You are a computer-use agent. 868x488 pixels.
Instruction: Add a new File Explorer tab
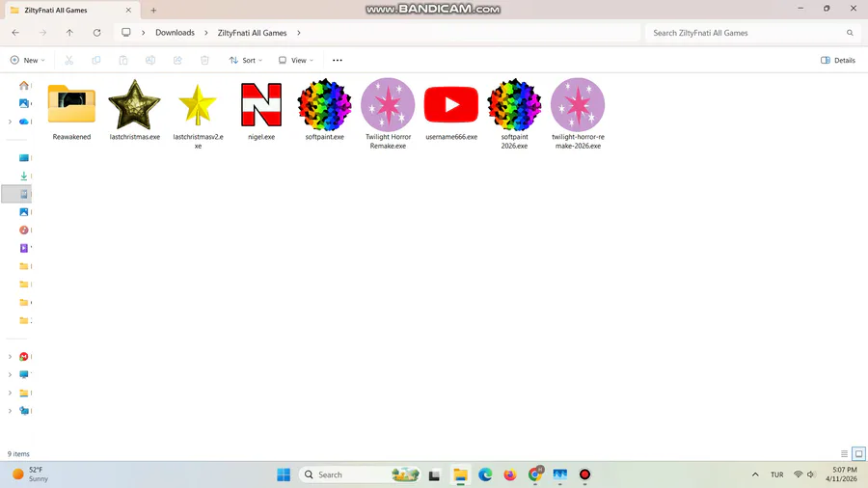[x=153, y=10]
